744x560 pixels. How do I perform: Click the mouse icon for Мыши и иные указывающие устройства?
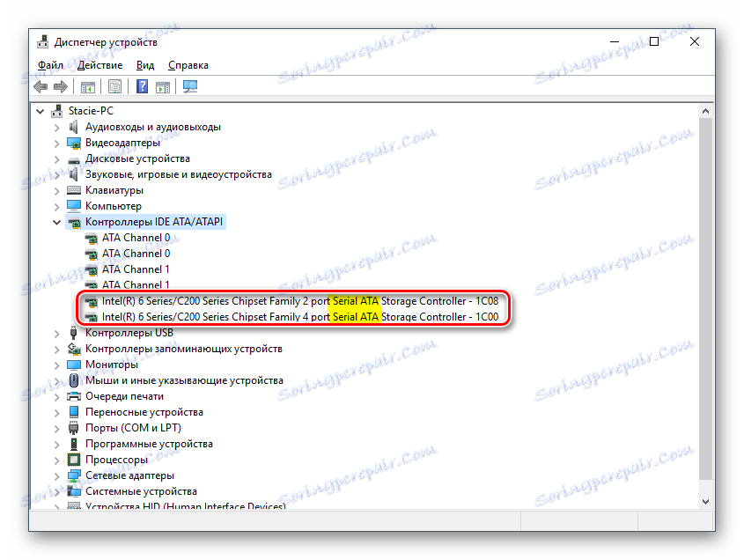pyautogui.click(x=74, y=380)
